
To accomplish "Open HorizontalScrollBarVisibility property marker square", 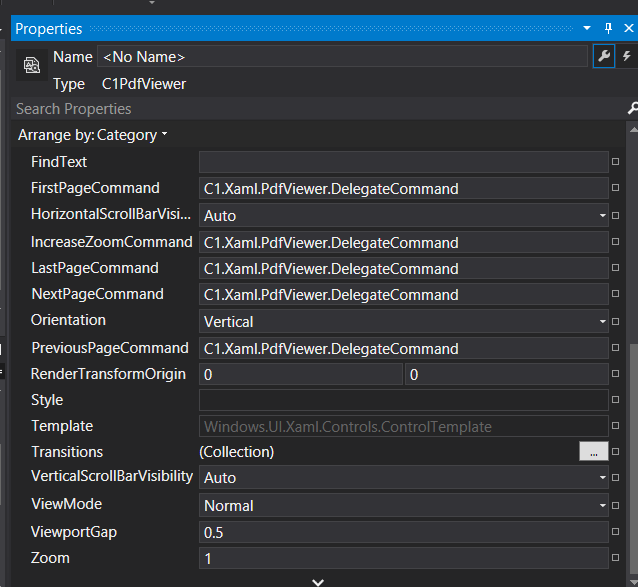I will click(615, 215).
